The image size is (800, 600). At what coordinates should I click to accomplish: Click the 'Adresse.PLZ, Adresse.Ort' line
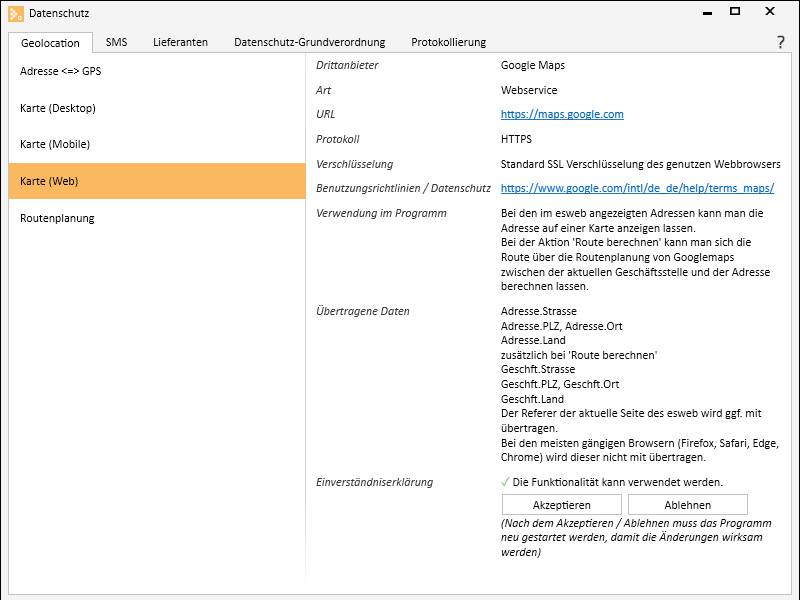pyautogui.click(x=562, y=326)
